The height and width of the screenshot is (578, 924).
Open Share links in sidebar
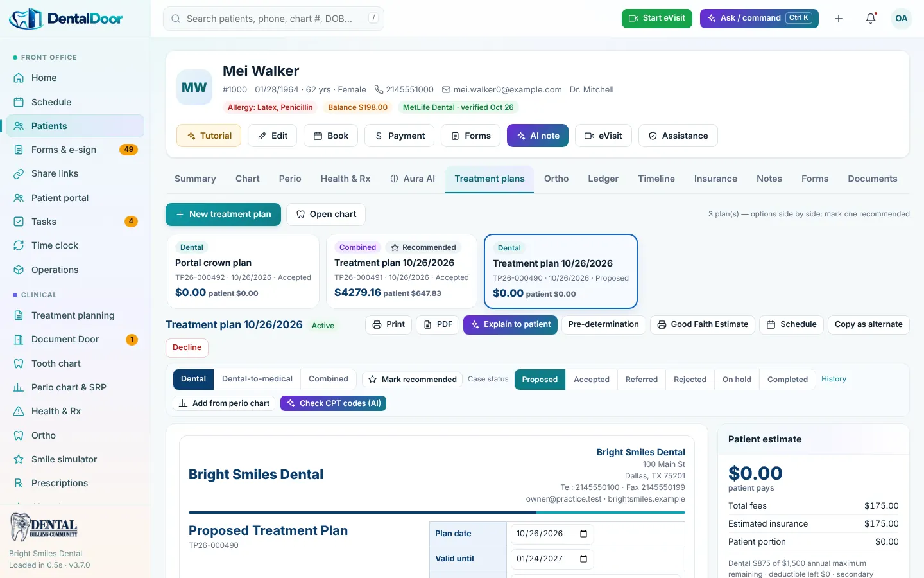(75, 173)
